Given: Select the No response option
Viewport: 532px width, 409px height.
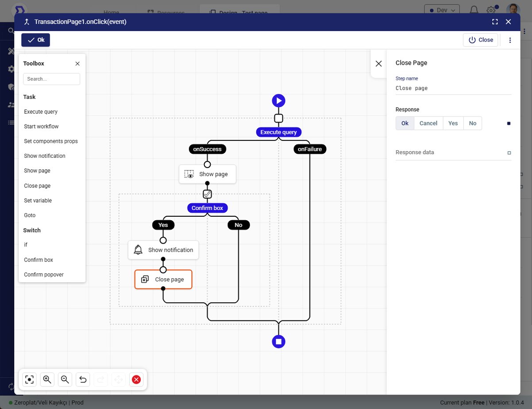Looking at the screenshot, I should 472,123.
